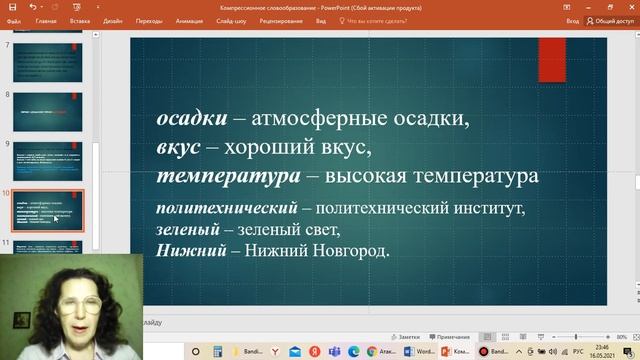Image resolution: width=640 pixels, height=360 pixels.
Task: Open the Переходы ribbon tab
Action: 149,21
